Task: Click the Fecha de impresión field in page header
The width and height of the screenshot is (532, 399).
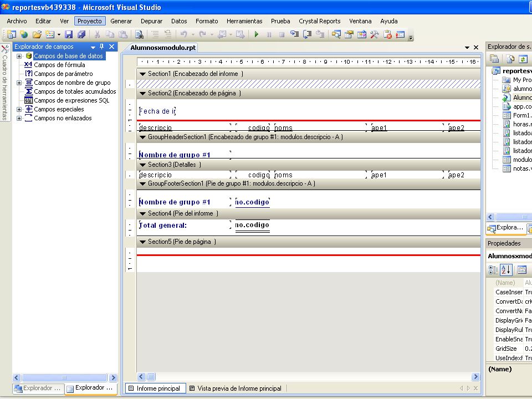Action: point(157,111)
